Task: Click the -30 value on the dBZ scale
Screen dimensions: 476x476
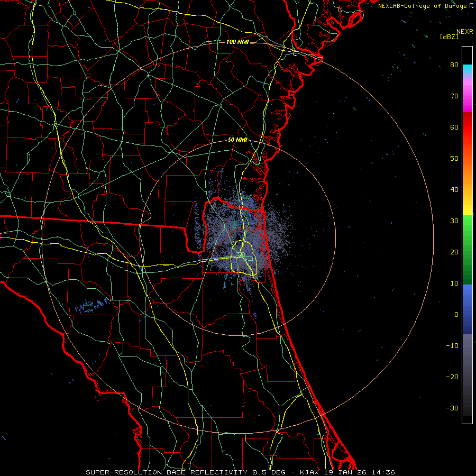Action: click(452, 408)
